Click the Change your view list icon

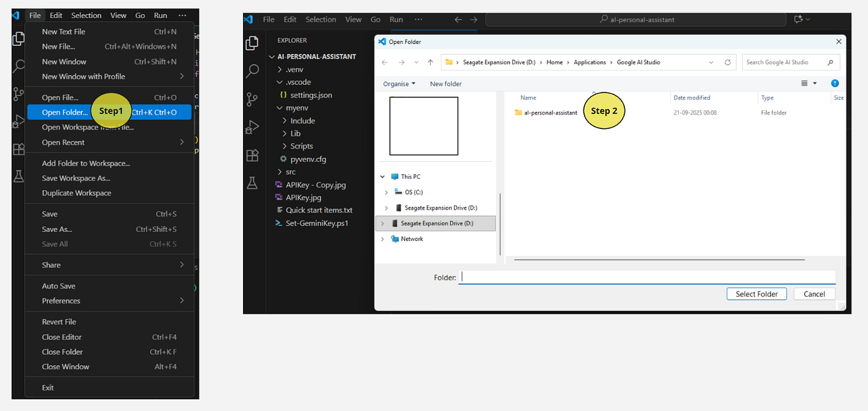[805, 83]
